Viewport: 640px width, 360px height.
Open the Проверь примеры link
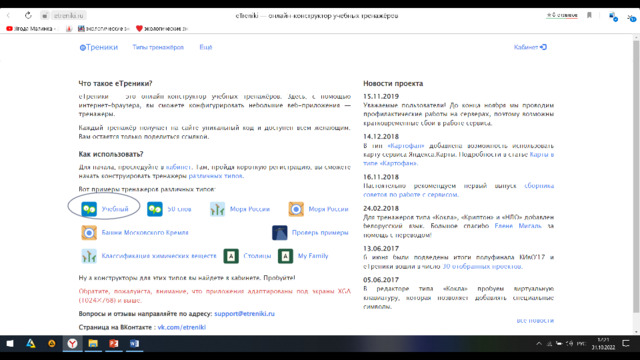tap(320, 233)
